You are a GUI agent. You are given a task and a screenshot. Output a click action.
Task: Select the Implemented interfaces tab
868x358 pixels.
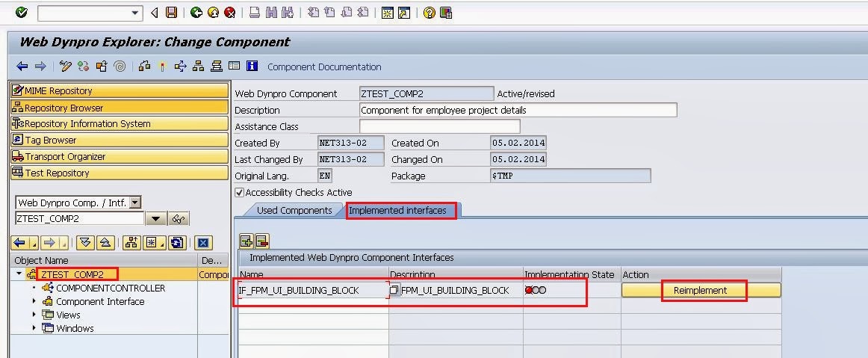397,211
